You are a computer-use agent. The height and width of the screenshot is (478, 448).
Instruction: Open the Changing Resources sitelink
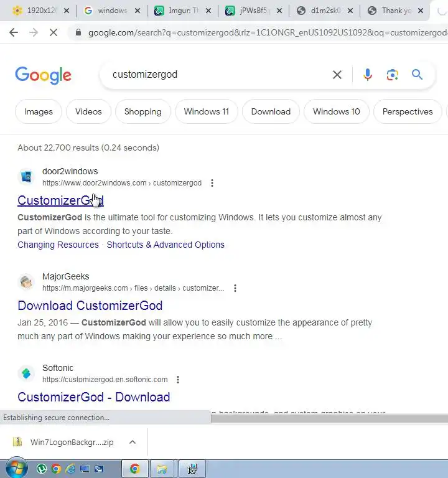click(58, 245)
